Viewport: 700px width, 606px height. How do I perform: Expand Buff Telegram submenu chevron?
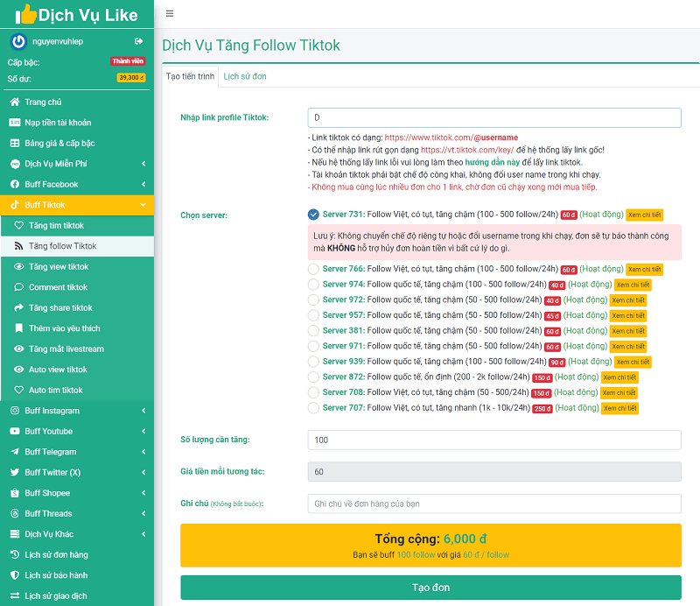(143, 451)
